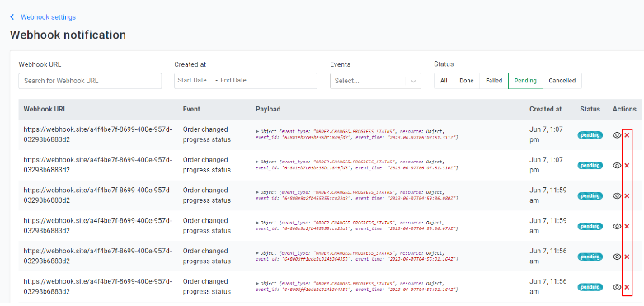Screen dimensions: 644x306
Task: Click pending badge in upper 11:59 am row
Action: 590,196
